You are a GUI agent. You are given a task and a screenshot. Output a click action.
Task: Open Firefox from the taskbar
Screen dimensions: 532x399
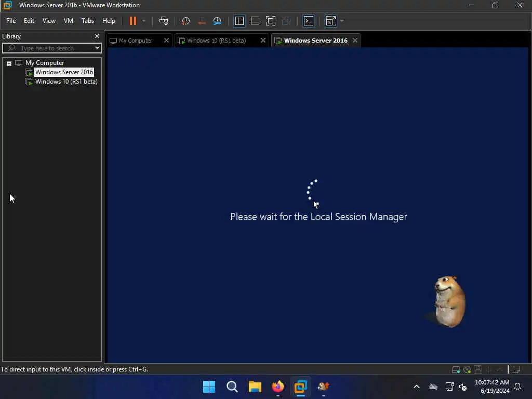tap(277, 387)
